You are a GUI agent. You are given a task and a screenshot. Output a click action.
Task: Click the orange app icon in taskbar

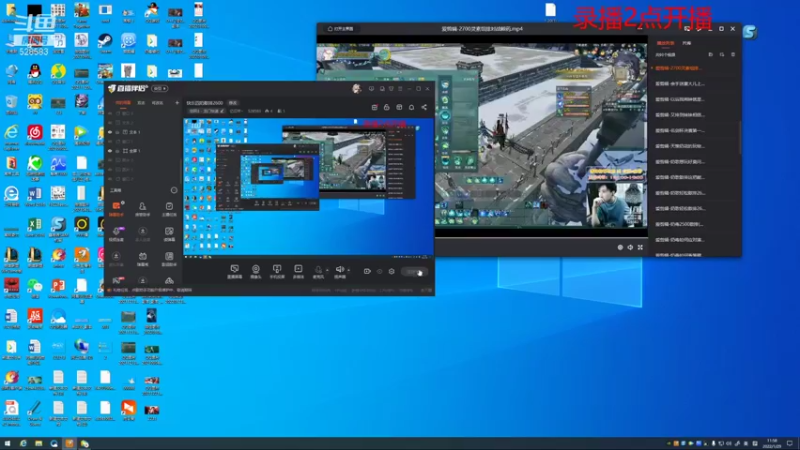click(69, 443)
